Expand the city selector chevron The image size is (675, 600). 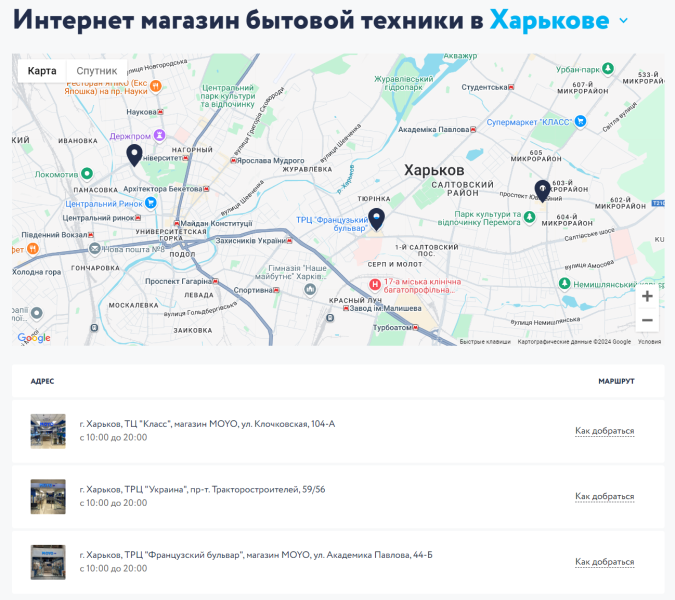(x=624, y=20)
